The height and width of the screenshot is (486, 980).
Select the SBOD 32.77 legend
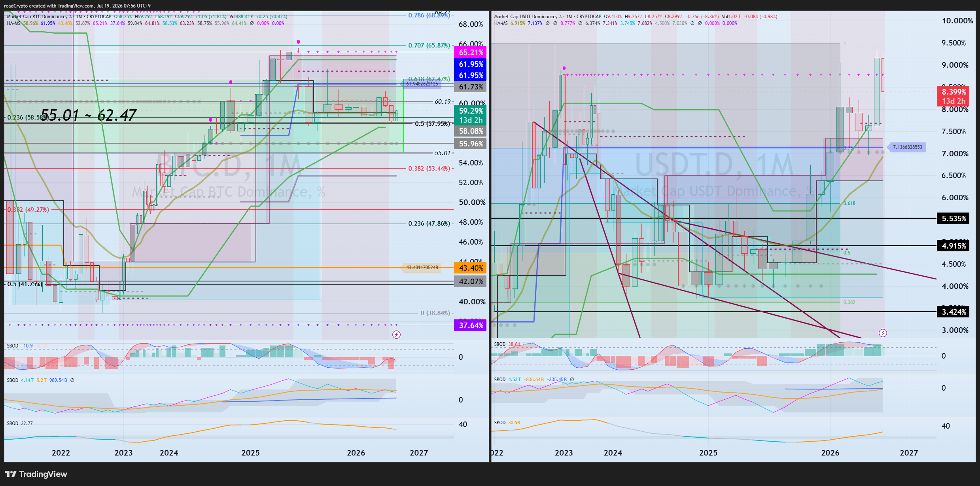pos(20,423)
